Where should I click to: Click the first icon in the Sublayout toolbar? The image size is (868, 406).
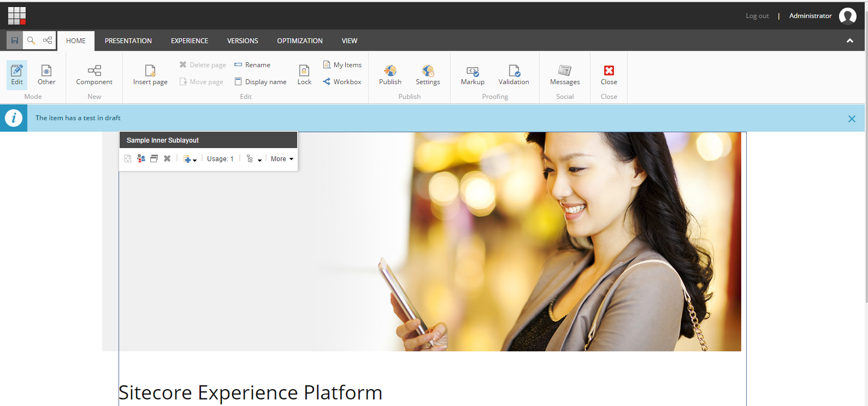128,158
